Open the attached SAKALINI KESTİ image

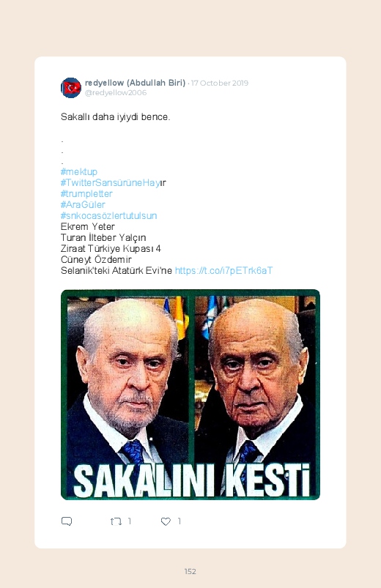(190, 395)
